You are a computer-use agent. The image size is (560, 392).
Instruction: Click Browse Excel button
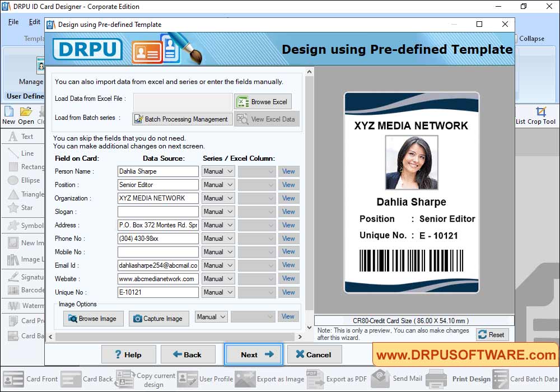point(263,102)
